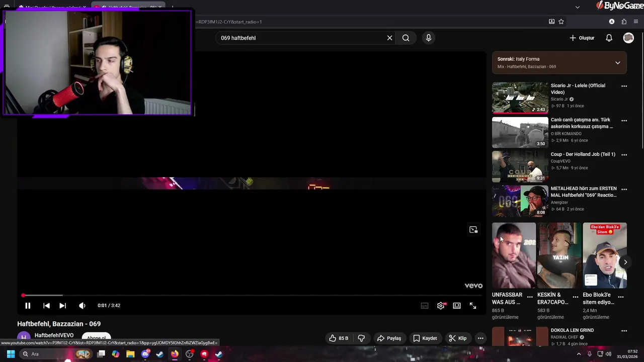Clear the search box text
Screen dimensions: 644x362
pyautogui.click(x=389, y=38)
